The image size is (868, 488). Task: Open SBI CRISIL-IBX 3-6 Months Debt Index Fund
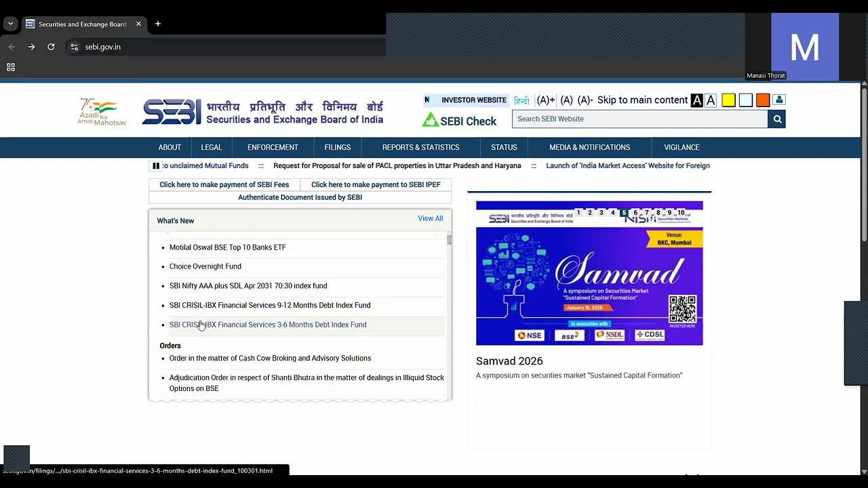click(x=268, y=325)
